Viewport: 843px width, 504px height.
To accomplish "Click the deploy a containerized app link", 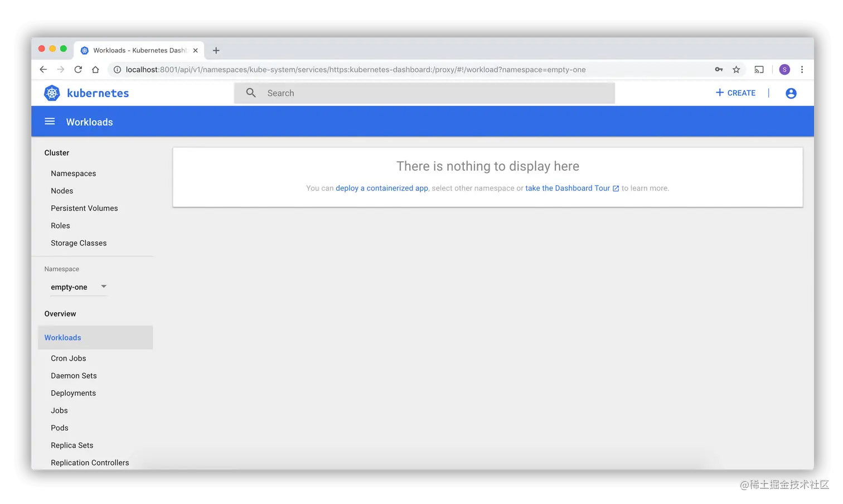I will 381,188.
